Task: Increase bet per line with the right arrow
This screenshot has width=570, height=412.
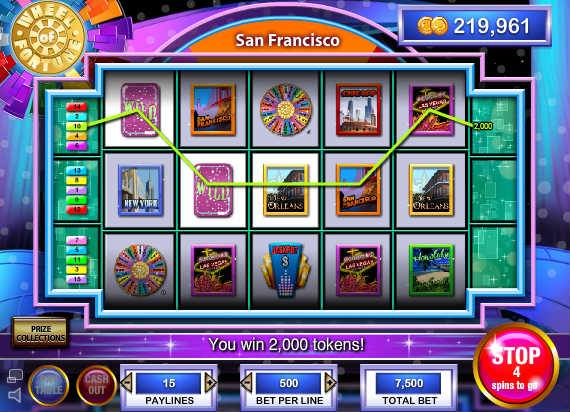Action: [330, 383]
